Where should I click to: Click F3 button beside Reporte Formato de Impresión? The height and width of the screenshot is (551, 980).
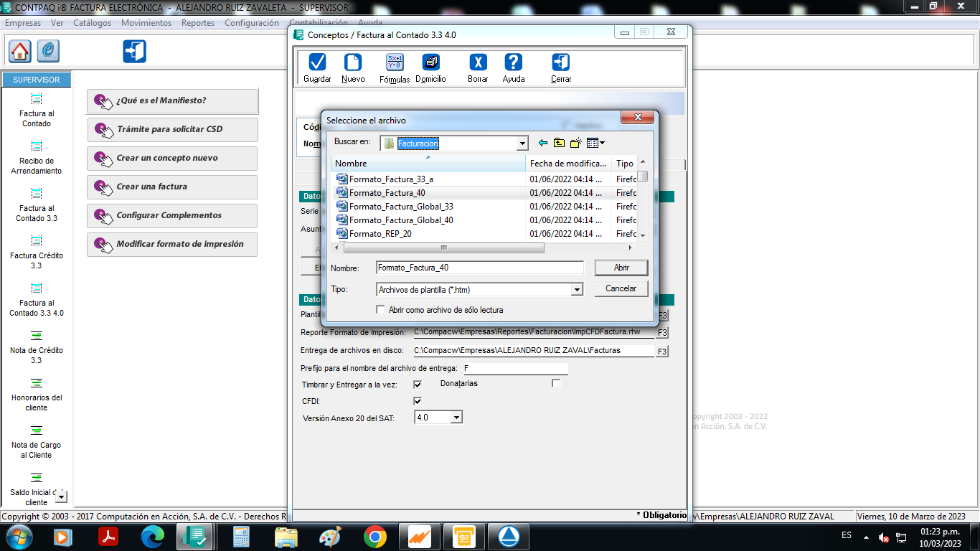click(662, 333)
